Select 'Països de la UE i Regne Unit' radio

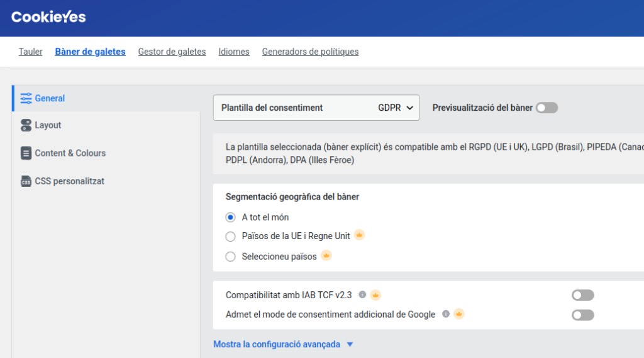(x=230, y=237)
